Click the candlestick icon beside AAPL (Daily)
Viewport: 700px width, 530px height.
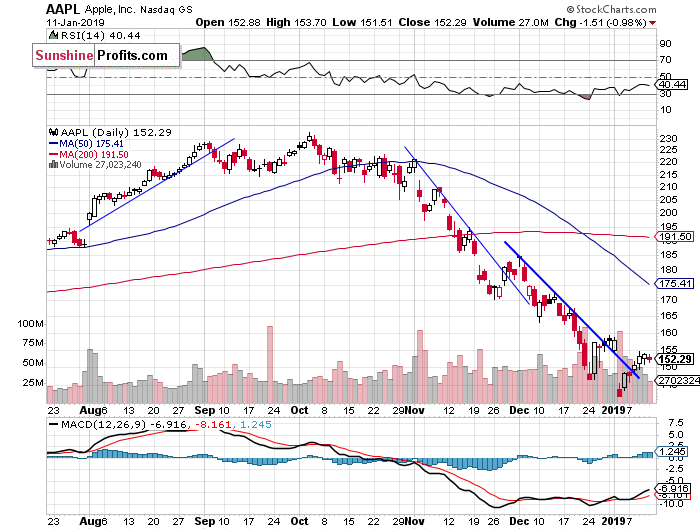(54, 132)
